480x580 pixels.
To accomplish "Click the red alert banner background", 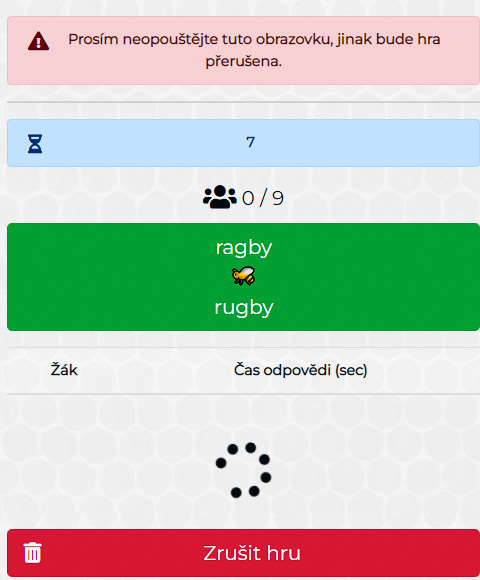I will point(243,51).
